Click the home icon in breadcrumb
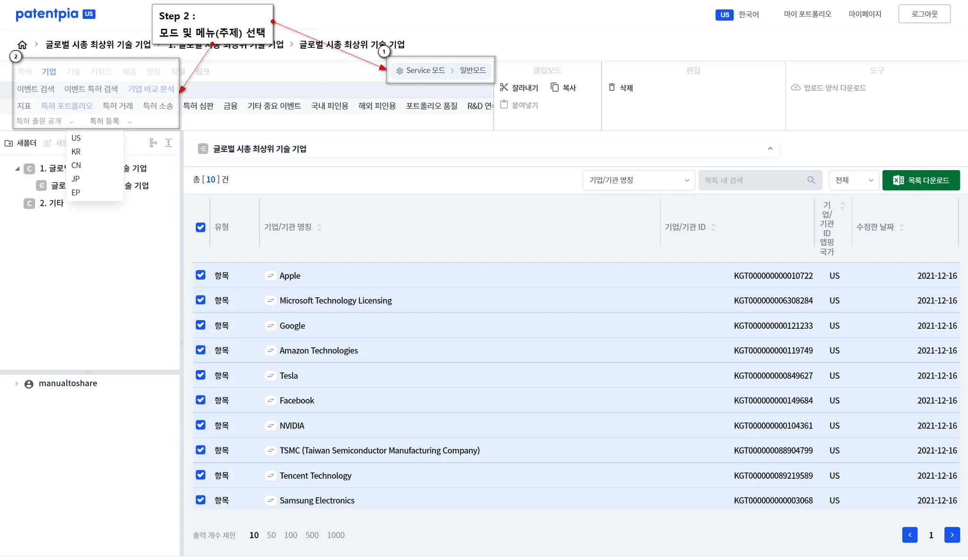Viewport: 968px width, 560px height. pos(22,45)
